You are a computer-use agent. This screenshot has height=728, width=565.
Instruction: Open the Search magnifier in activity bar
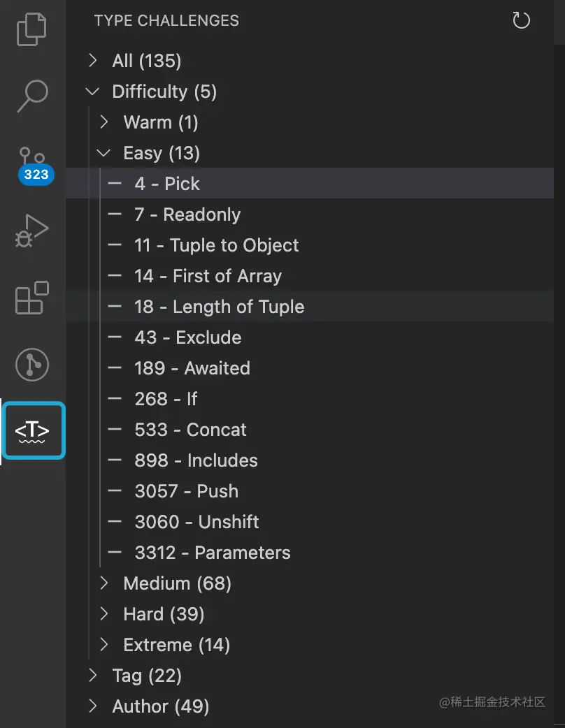[32, 96]
